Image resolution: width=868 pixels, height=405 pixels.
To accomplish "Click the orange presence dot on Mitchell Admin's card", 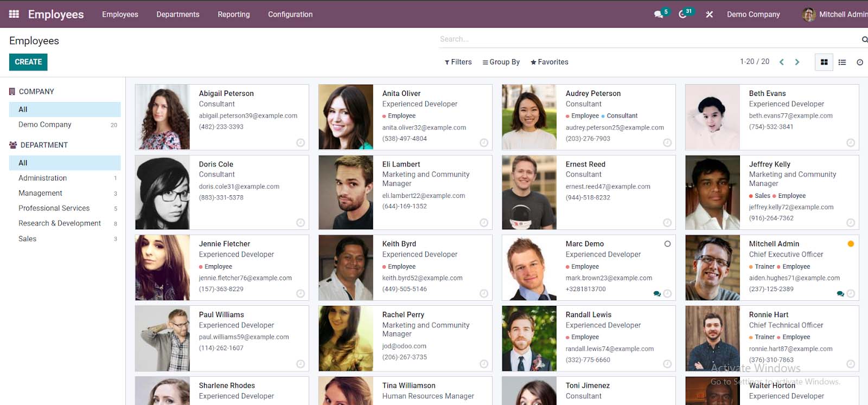I will tap(851, 244).
